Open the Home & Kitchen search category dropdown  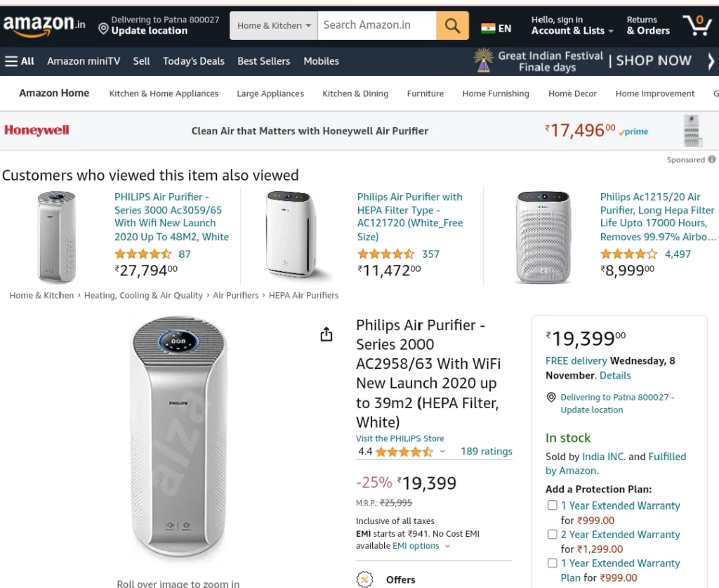274,26
